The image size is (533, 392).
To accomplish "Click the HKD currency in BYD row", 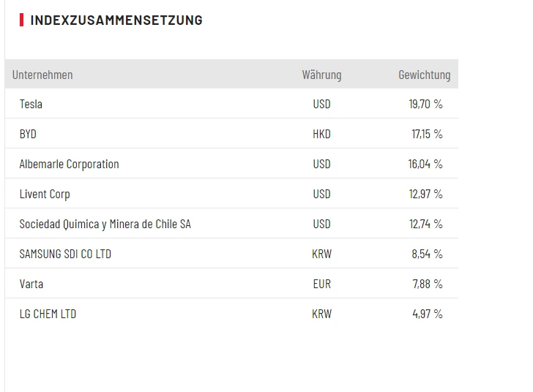I will [x=321, y=134].
